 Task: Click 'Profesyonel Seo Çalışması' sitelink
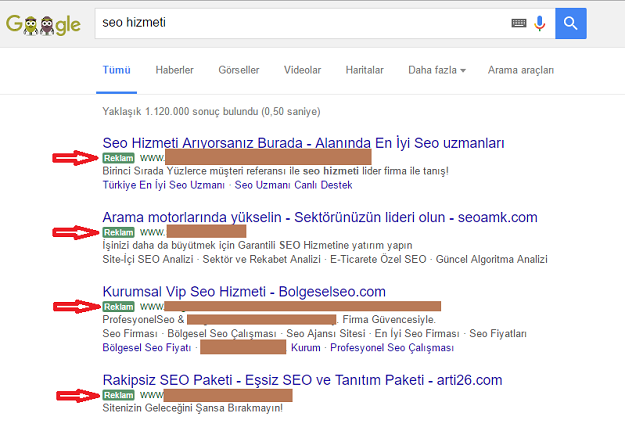pyautogui.click(x=392, y=348)
